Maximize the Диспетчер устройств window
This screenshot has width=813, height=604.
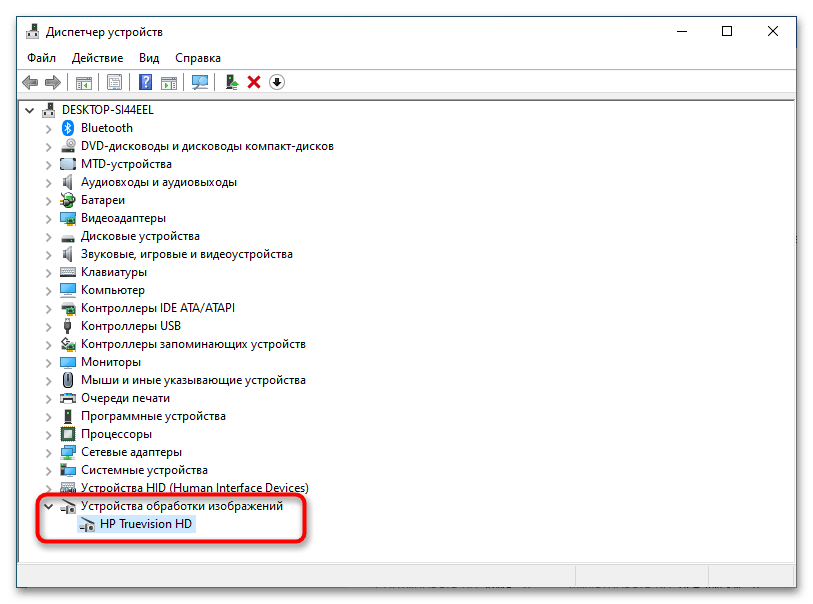point(727,32)
